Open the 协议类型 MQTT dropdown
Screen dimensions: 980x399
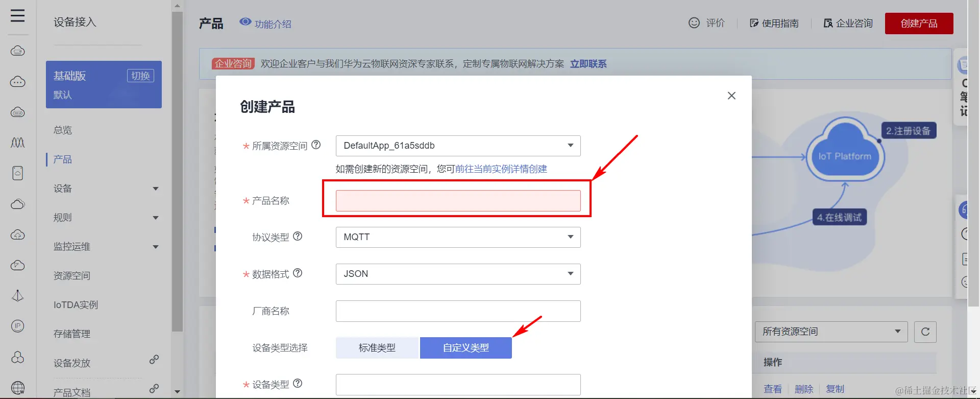tap(458, 237)
